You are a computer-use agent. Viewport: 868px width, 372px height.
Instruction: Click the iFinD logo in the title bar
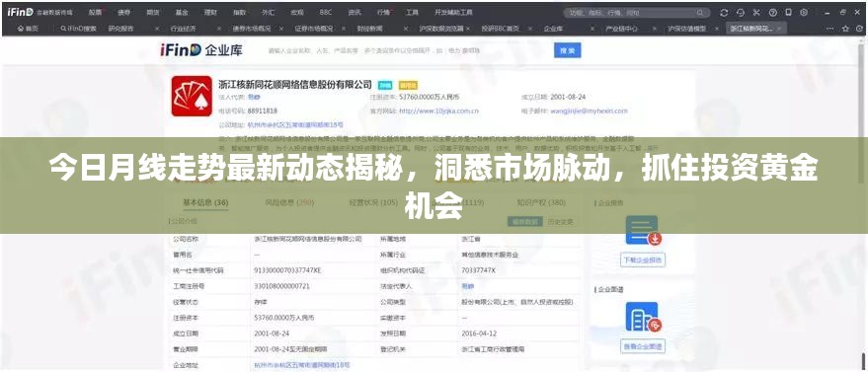(21, 12)
